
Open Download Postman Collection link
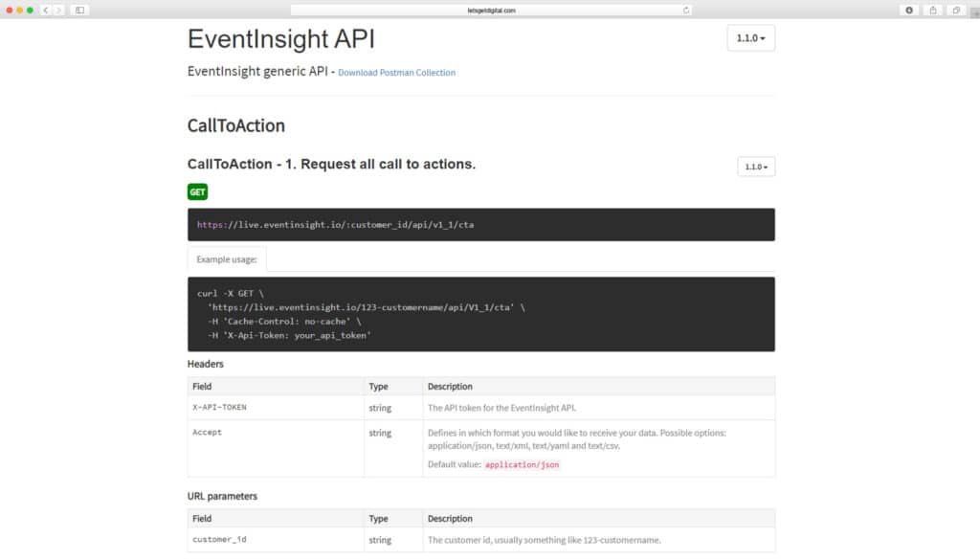[396, 73]
